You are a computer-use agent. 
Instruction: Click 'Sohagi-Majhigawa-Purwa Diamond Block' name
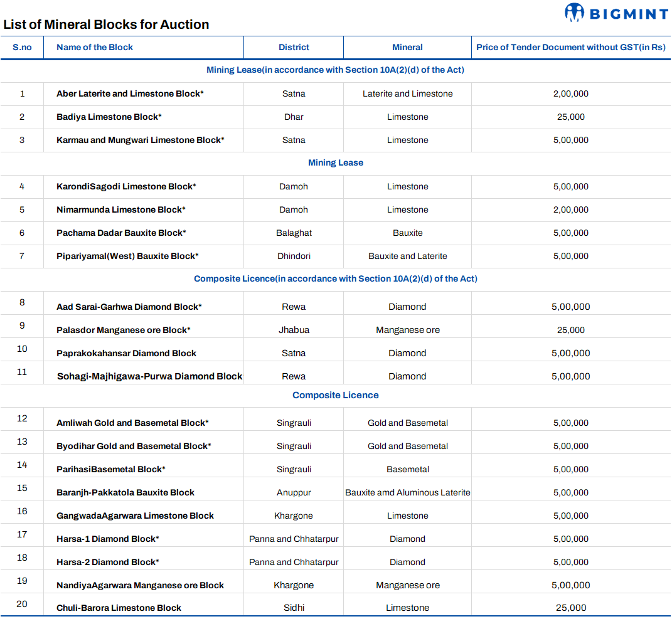click(149, 376)
